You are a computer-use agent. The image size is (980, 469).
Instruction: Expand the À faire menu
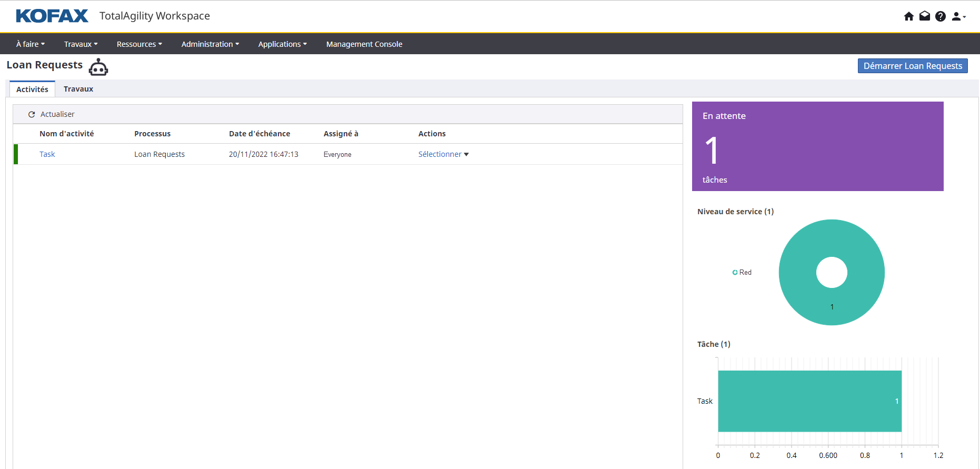point(30,44)
